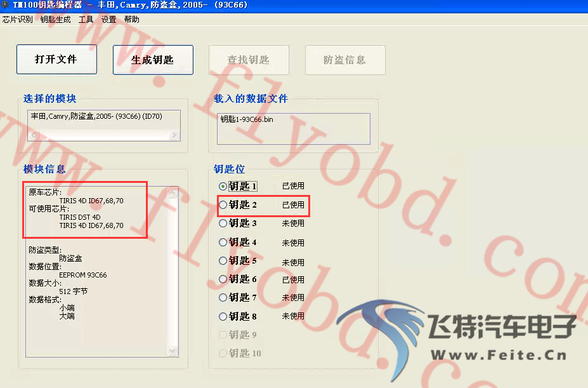Click the 512 字节 data size value
This screenshot has width=588, height=388.
(x=74, y=291)
